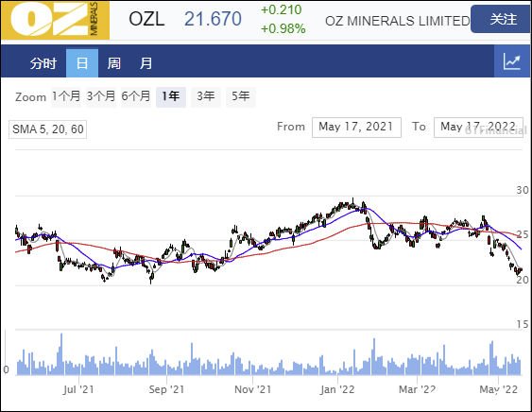Click the chart line icon button
The image size is (532, 412).
coord(512,61)
